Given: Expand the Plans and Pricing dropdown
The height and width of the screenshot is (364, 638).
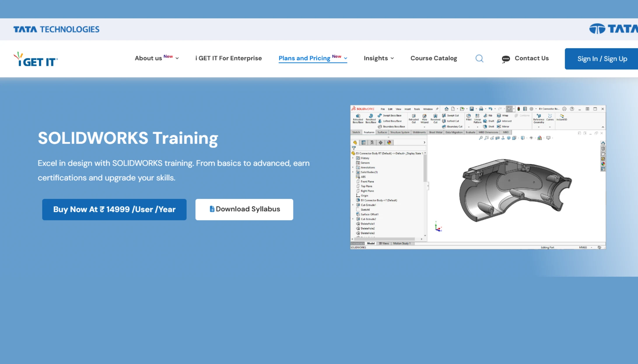Looking at the screenshot, I should pyautogui.click(x=313, y=58).
